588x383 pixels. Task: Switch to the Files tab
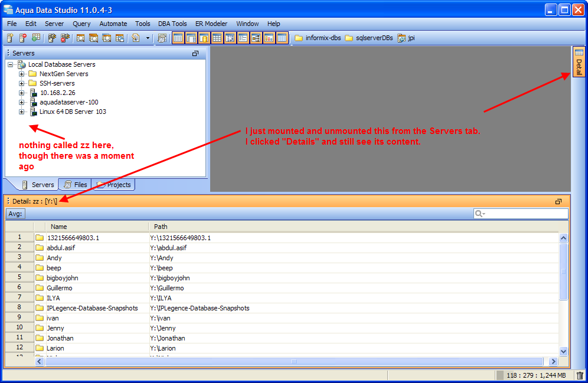coord(76,184)
